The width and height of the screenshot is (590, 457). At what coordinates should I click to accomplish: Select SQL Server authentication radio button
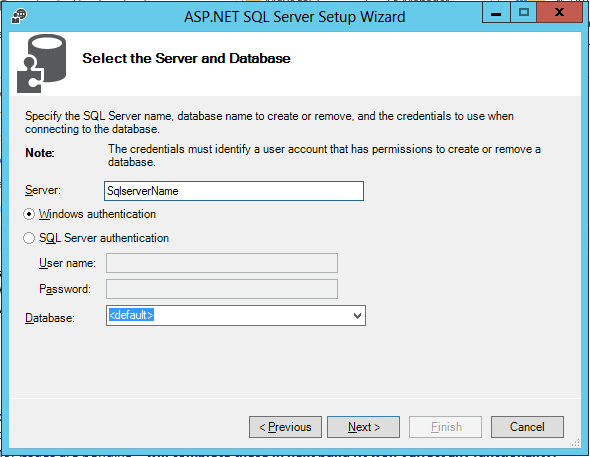[x=29, y=238]
